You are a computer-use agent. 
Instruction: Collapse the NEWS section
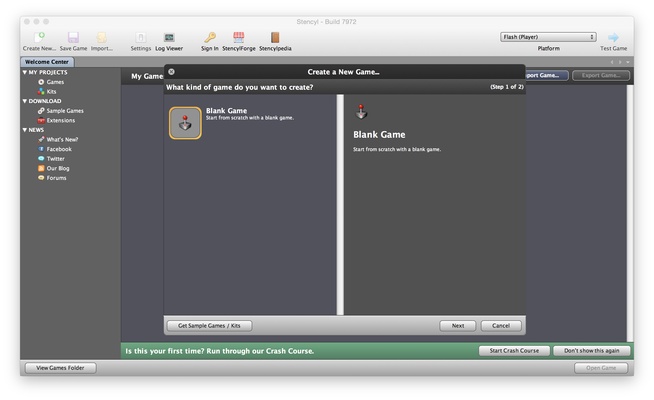pyautogui.click(x=25, y=130)
